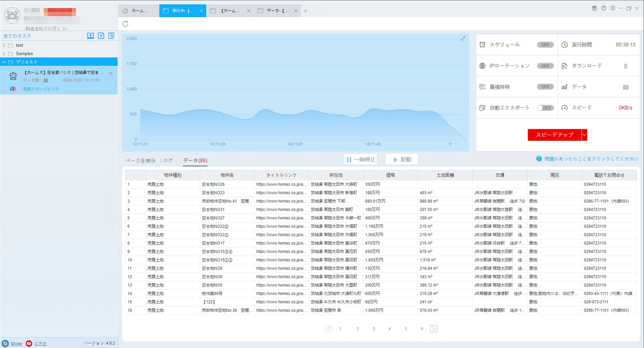The image size is (644, 348).
Task: Close the データ-【... tab
Action: tap(295, 11)
